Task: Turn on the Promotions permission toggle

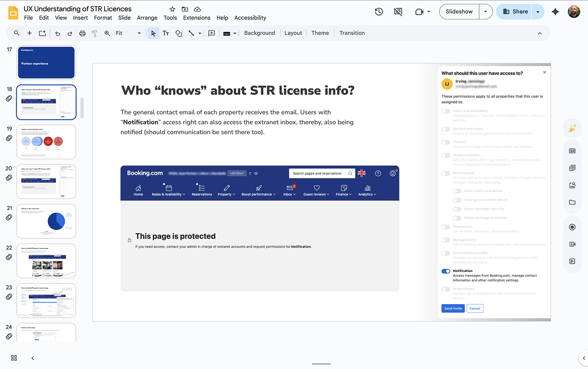Action: (x=446, y=227)
